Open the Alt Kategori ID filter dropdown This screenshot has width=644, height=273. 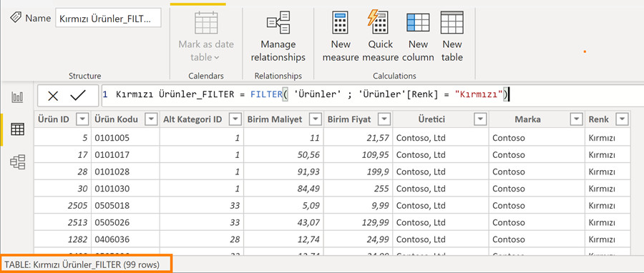tap(235, 119)
